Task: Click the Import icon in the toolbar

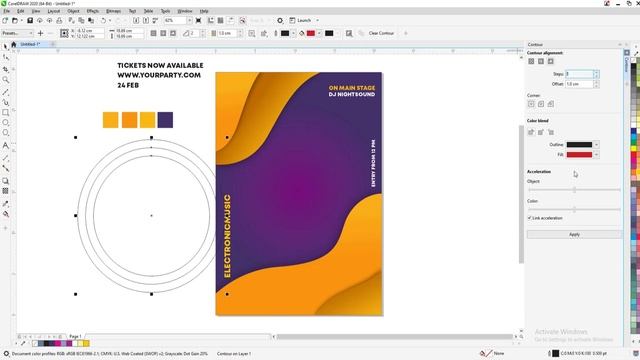Action: [136, 20]
